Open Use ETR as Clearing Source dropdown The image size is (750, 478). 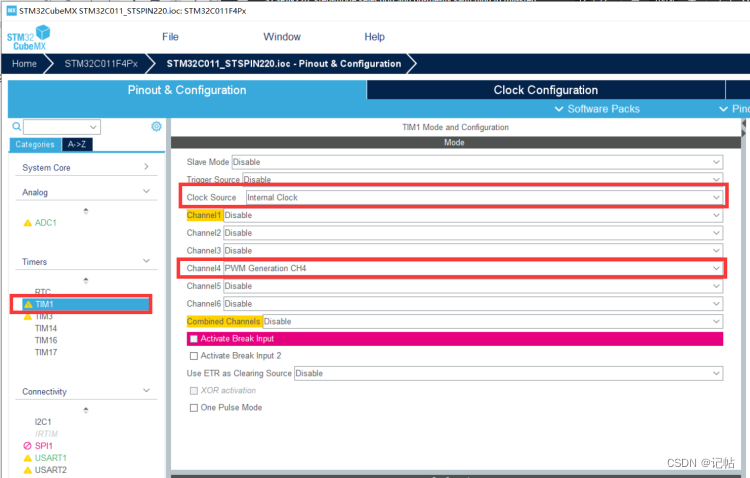508,373
